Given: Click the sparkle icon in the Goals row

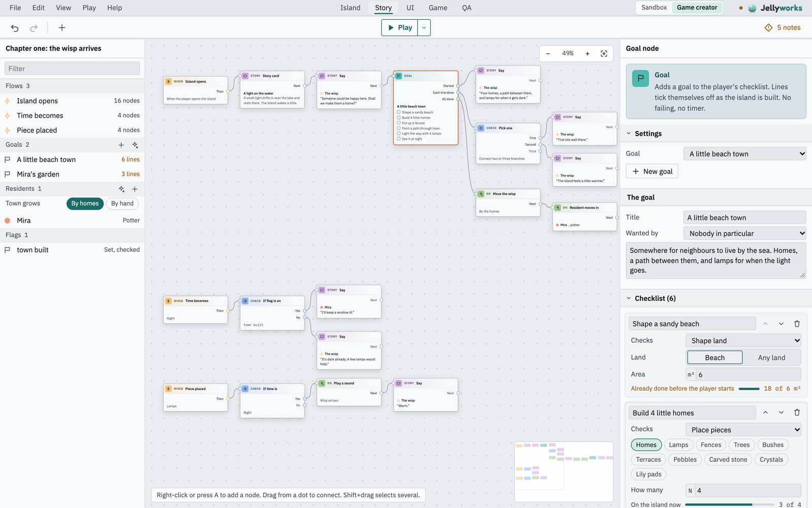Looking at the screenshot, I should (x=135, y=145).
